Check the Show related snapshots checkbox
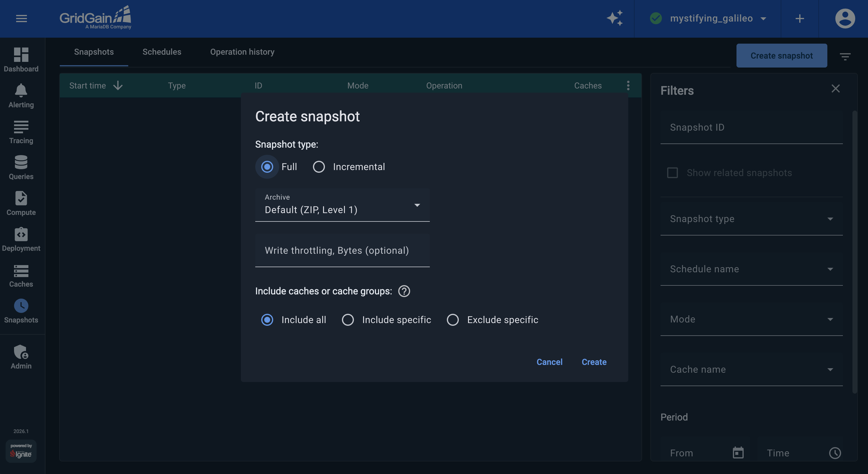 pos(672,173)
